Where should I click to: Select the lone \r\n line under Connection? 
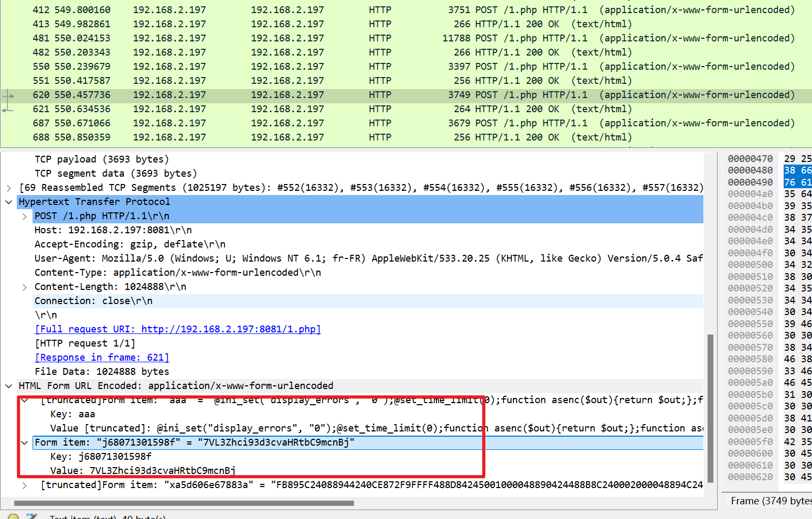[x=46, y=315]
